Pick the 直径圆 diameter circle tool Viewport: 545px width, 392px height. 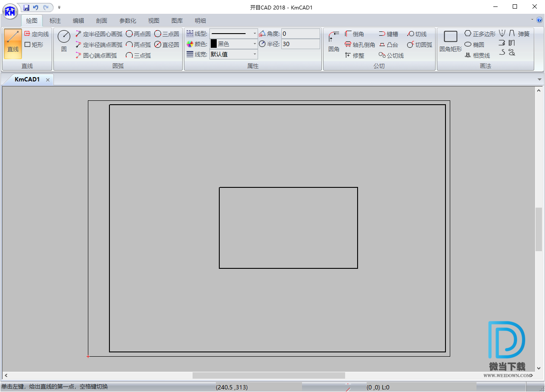point(167,45)
